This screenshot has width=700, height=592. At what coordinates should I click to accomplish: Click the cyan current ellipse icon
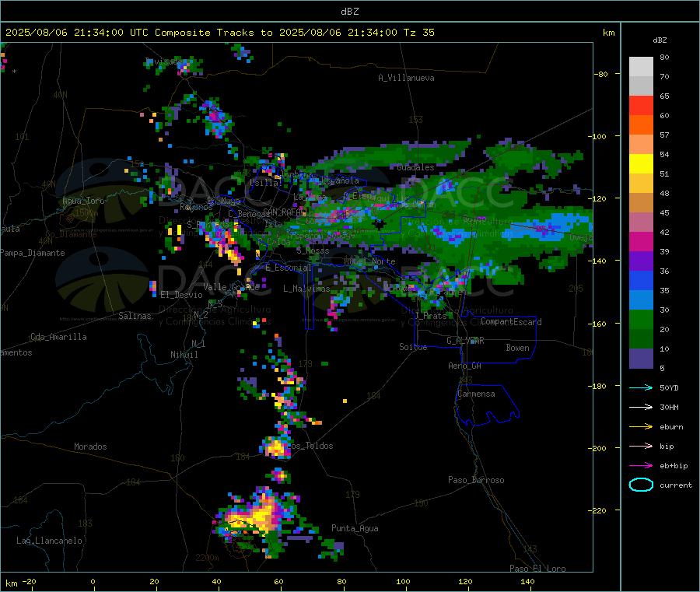point(641,485)
